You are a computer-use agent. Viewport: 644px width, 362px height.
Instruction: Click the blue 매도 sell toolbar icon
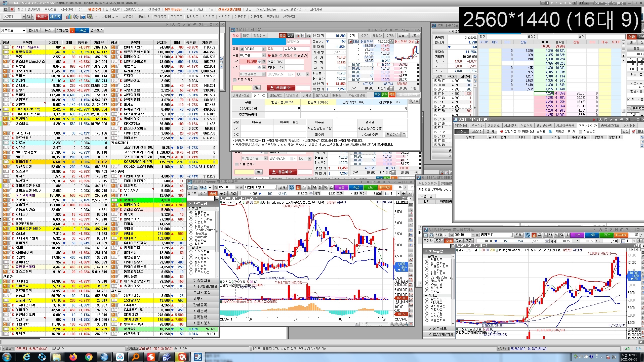click(x=55, y=17)
